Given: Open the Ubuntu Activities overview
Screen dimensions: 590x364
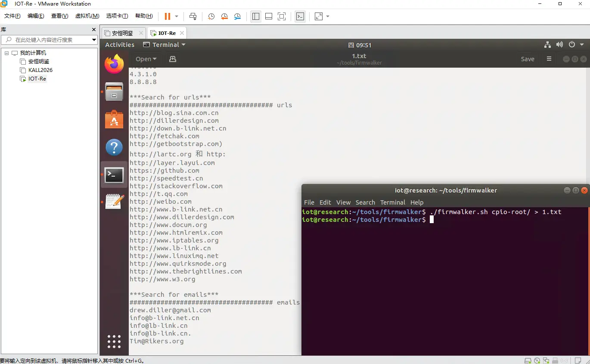Looking at the screenshot, I should 120,45.
